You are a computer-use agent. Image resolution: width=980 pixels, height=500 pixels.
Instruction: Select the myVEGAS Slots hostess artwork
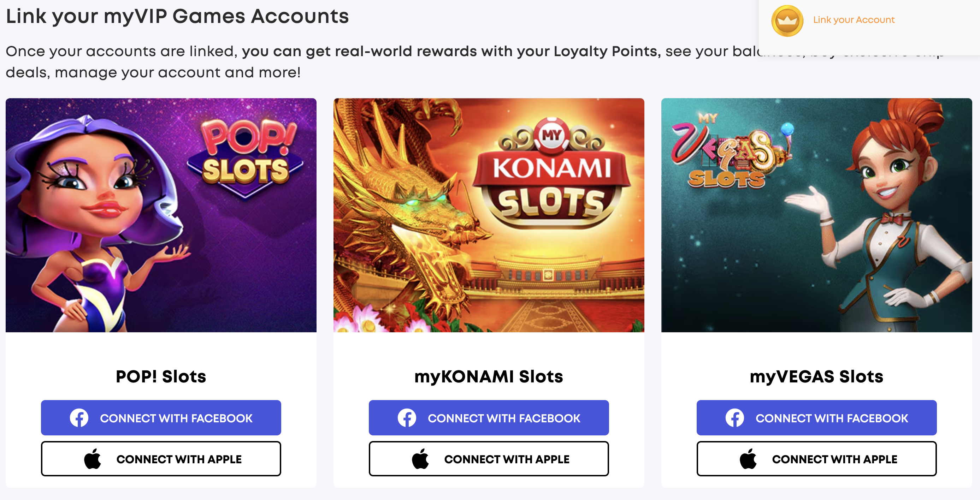(816, 215)
